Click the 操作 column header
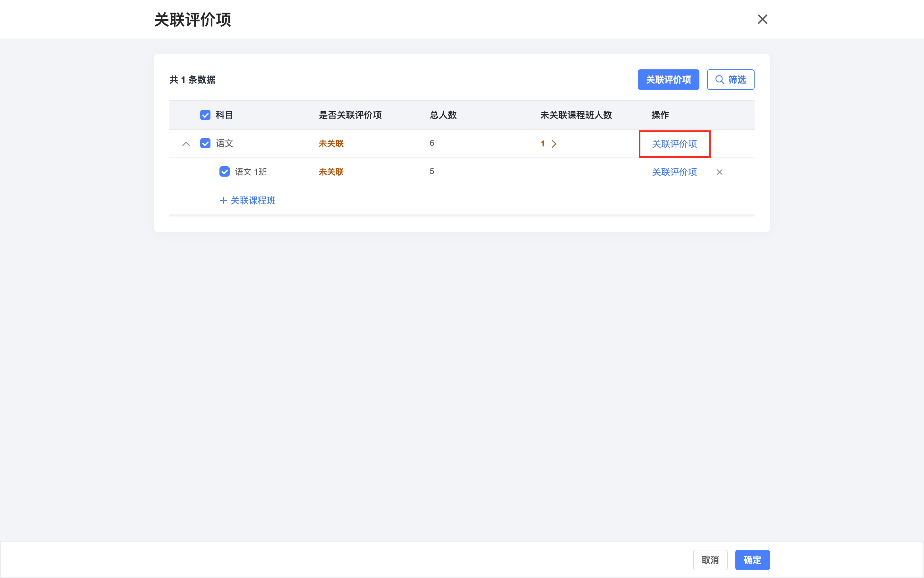924x578 pixels. point(660,115)
